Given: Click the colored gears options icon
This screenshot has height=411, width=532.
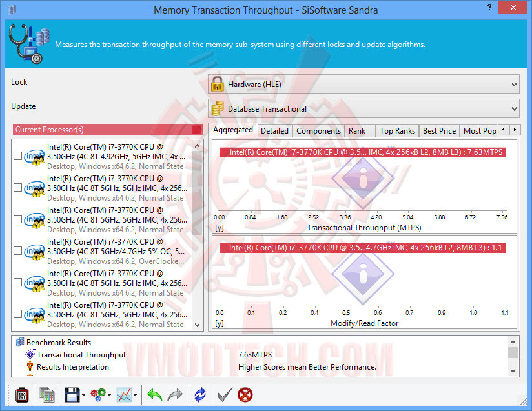Looking at the screenshot, I should pyautogui.click(x=98, y=395).
